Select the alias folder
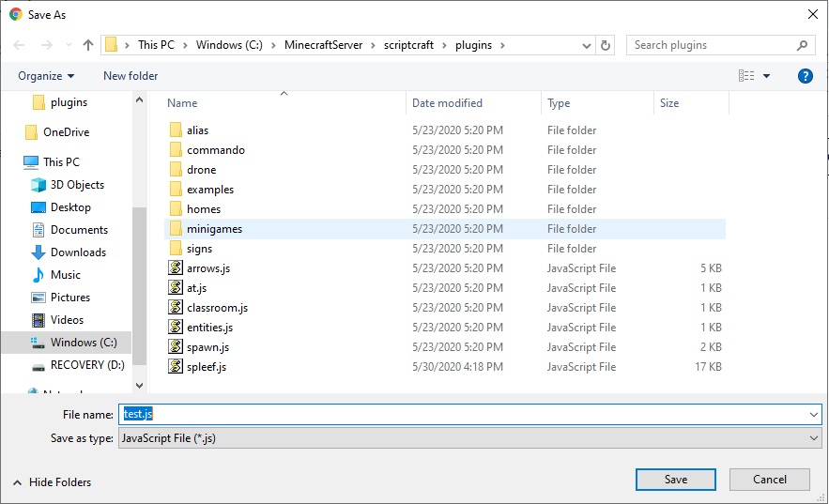The height and width of the screenshot is (504, 829). pyautogui.click(x=197, y=130)
